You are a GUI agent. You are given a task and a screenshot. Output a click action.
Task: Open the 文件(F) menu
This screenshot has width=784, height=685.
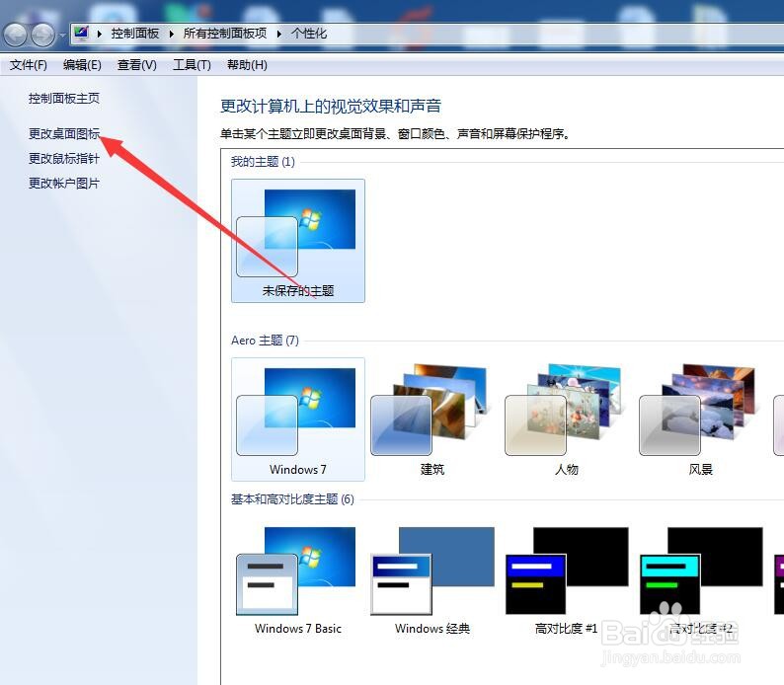click(x=29, y=65)
